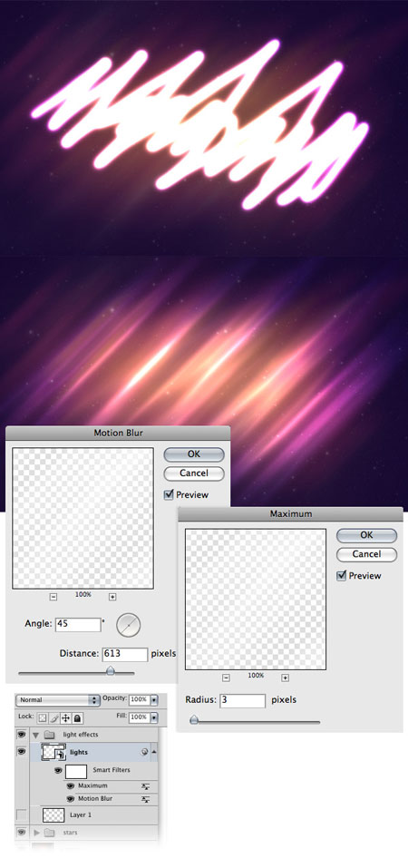Screen dimensions: 408x868
Task: Click the Maximum Radius slider handle
Action: coord(194,719)
